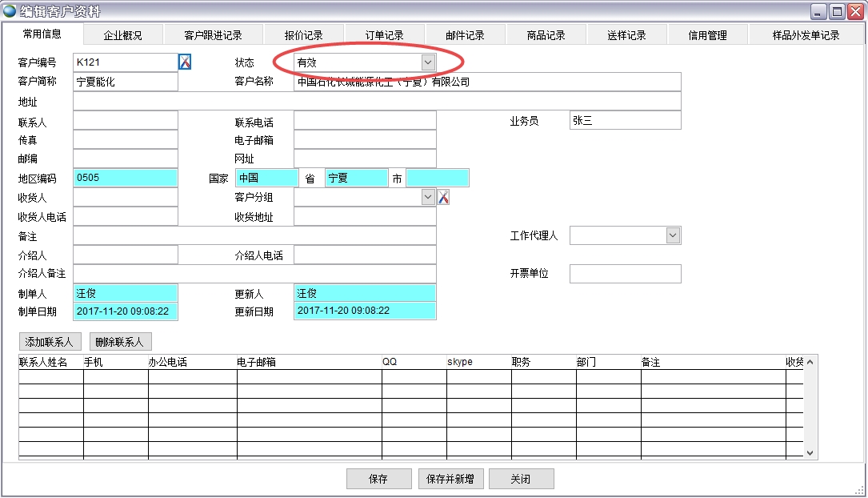Viewport: 868px width, 498px height.
Task: Click the tool icon next to 客户分组
Action: click(443, 197)
